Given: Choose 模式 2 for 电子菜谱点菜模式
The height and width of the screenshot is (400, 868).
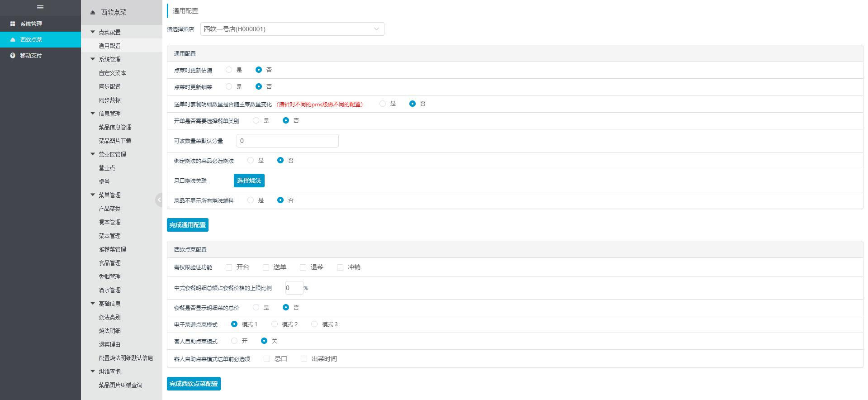Looking at the screenshot, I should 275,324.
